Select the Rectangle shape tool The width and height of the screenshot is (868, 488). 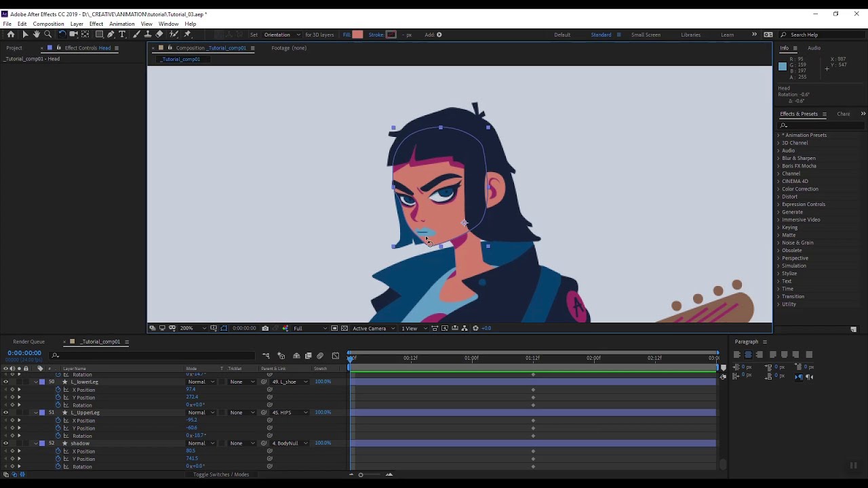tap(99, 34)
